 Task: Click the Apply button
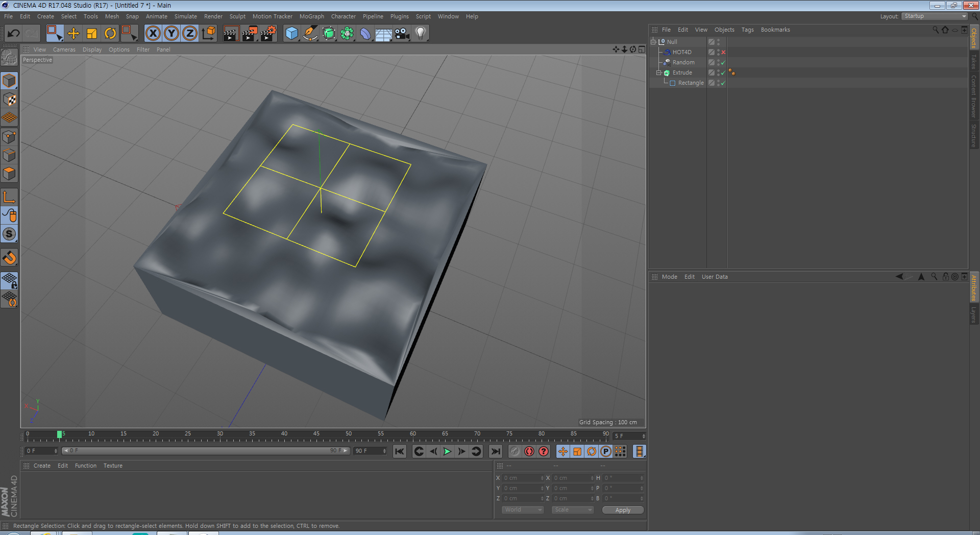pyautogui.click(x=623, y=510)
